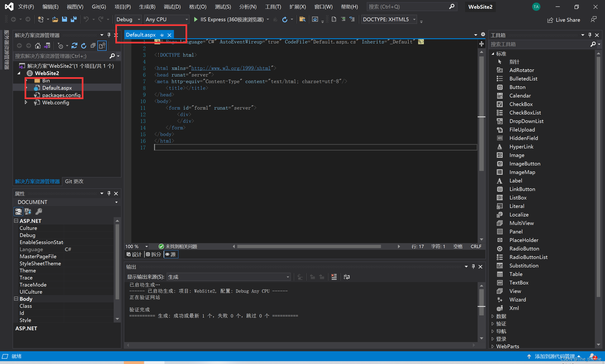Collapse the Body property category
This screenshot has height=364, width=605.
click(x=16, y=299)
